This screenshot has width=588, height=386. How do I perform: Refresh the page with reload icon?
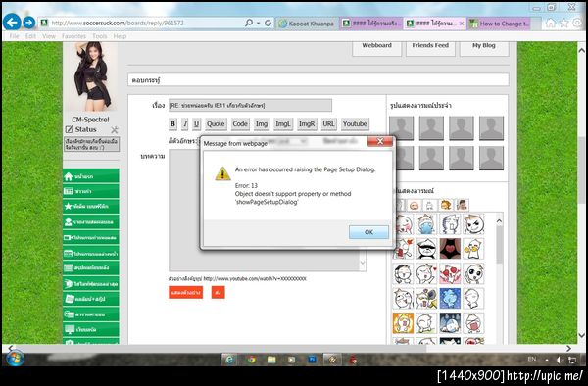coord(268,23)
